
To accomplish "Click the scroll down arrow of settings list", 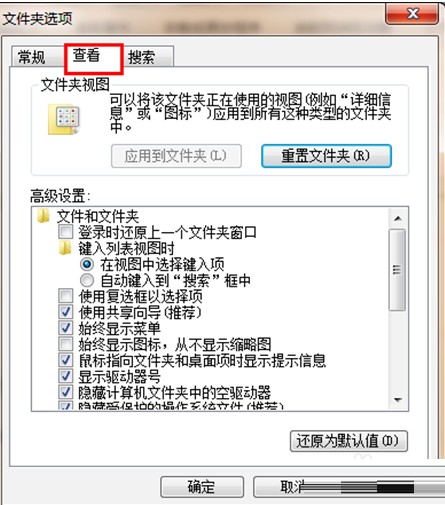I will click(397, 399).
